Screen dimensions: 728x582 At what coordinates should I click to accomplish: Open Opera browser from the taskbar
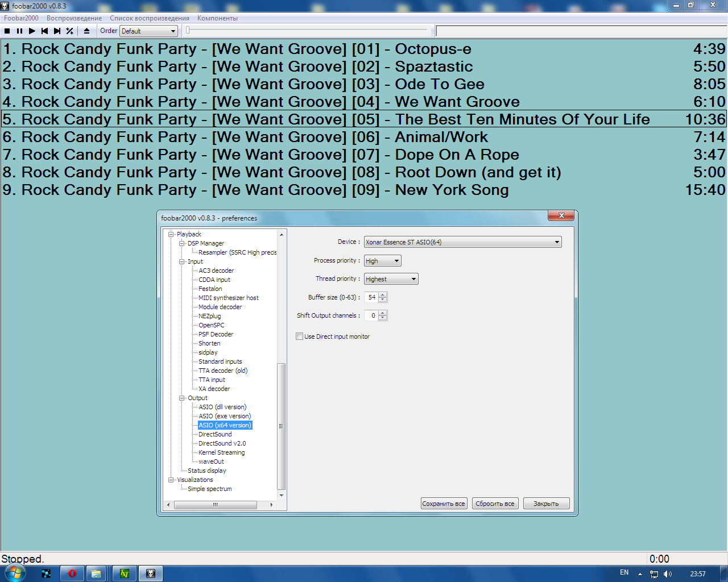coord(72,573)
